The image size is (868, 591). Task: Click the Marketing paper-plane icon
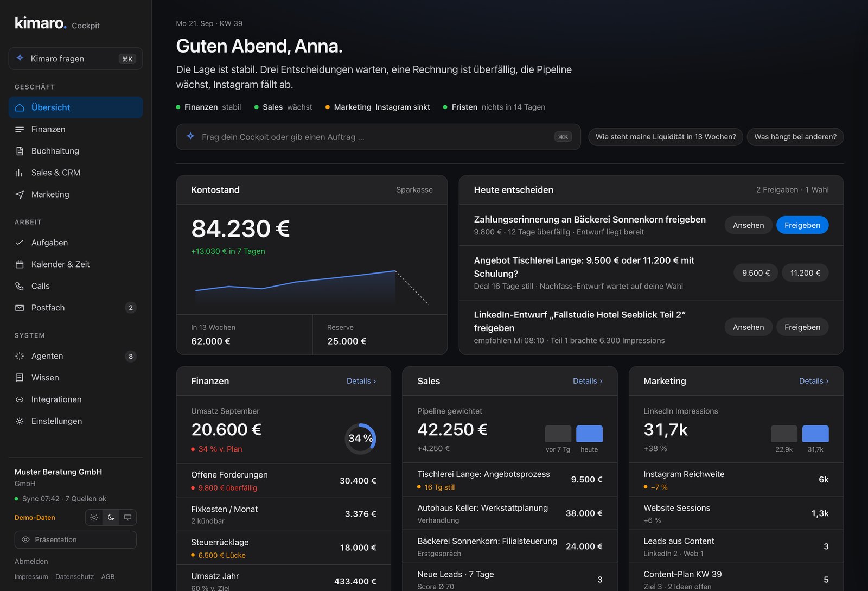click(x=20, y=194)
